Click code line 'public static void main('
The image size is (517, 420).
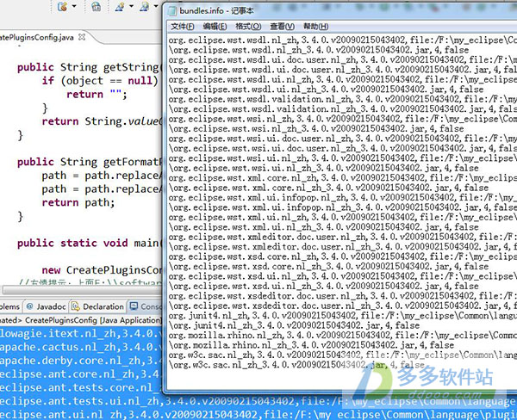click(90, 243)
